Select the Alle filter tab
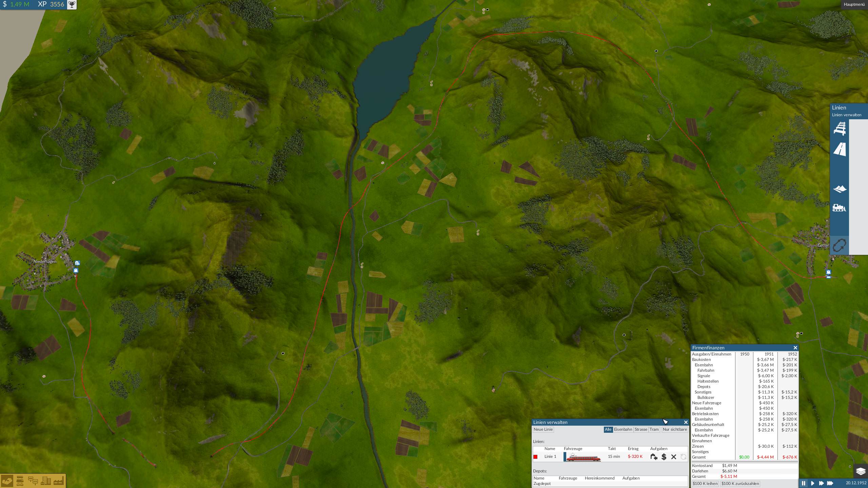Viewport: 868px width, 488px height. pyautogui.click(x=608, y=429)
